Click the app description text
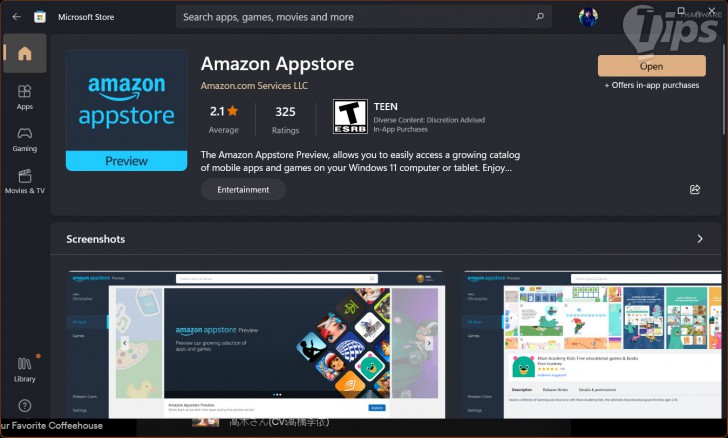Image resolution: width=728 pixels, height=438 pixels. coord(360,161)
